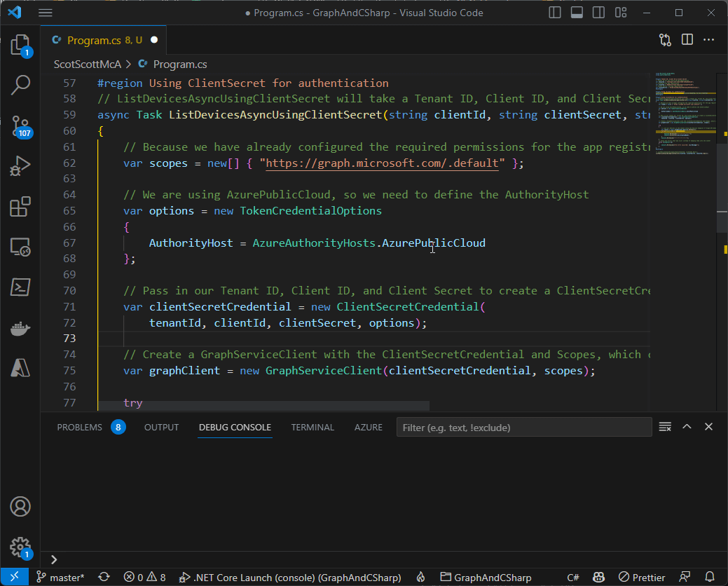Open the Source Control view
Viewport: 728px width, 586px height.
(x=20, y=125)
